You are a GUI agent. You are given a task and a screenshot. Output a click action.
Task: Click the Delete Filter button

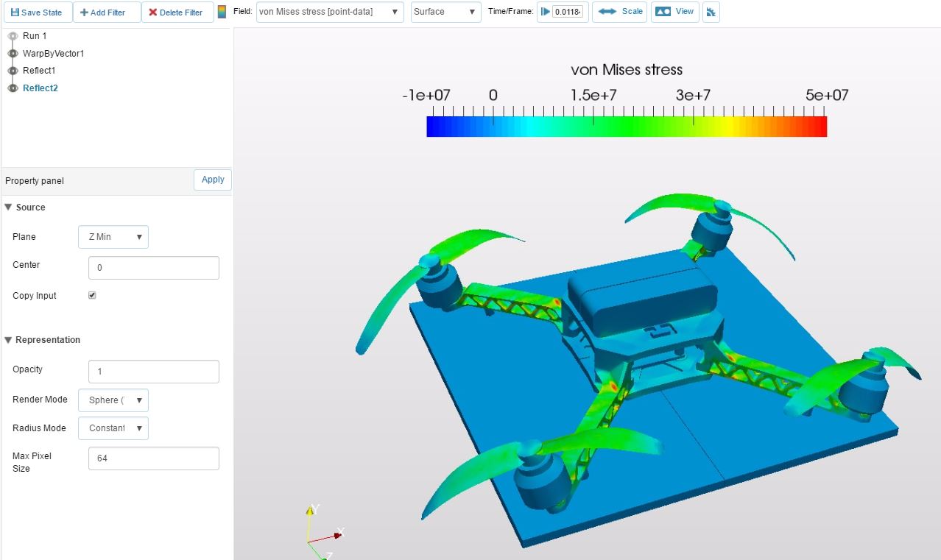coord(177,13)
